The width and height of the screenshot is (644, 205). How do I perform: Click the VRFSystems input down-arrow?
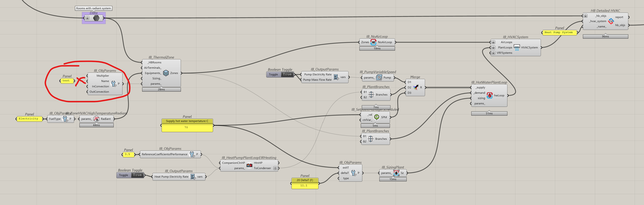point(493,53)
